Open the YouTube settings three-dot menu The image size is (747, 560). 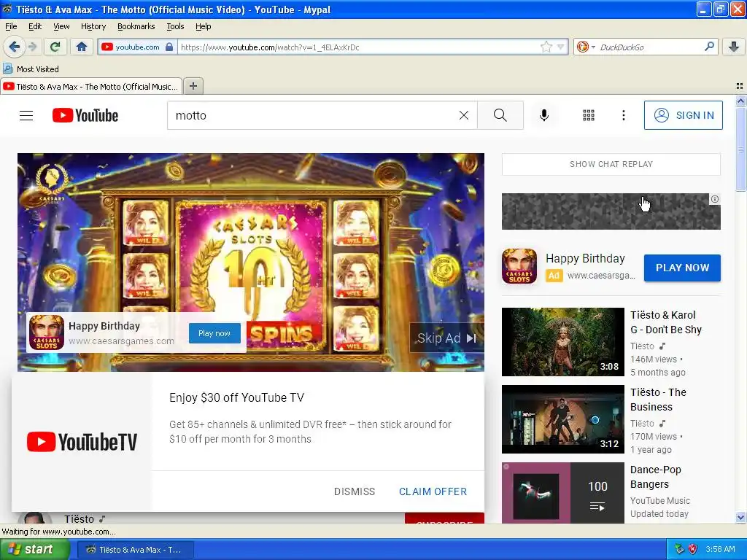623,115
